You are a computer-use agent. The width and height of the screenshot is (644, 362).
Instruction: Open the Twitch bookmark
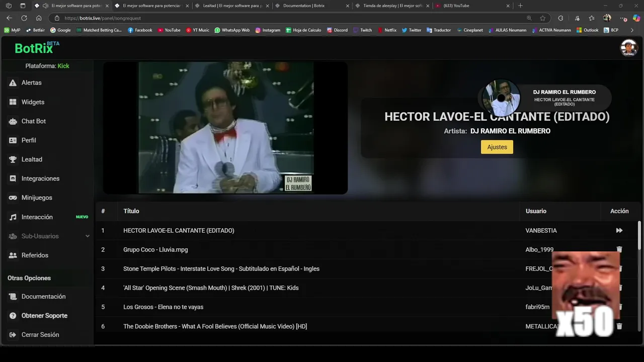pos(362,30)
